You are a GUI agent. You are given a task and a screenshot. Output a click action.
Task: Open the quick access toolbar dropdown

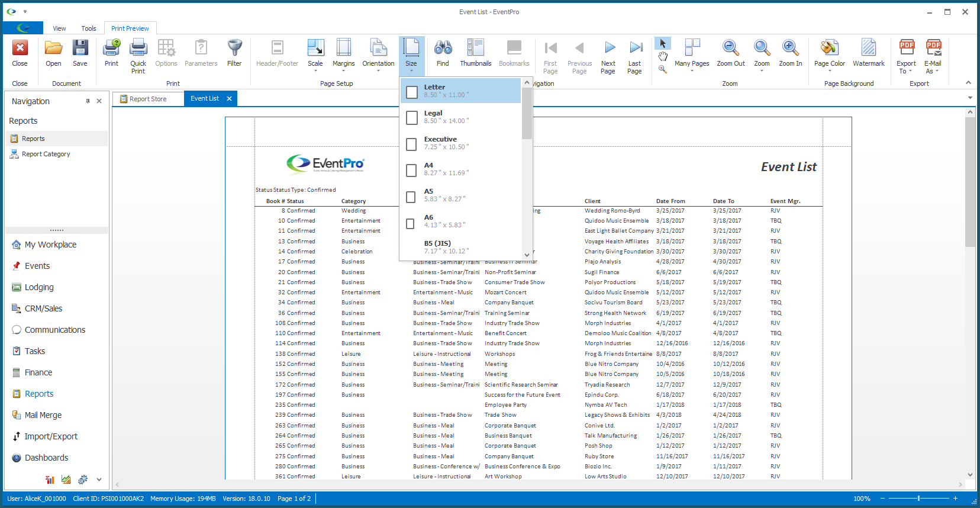coord(25,11)
